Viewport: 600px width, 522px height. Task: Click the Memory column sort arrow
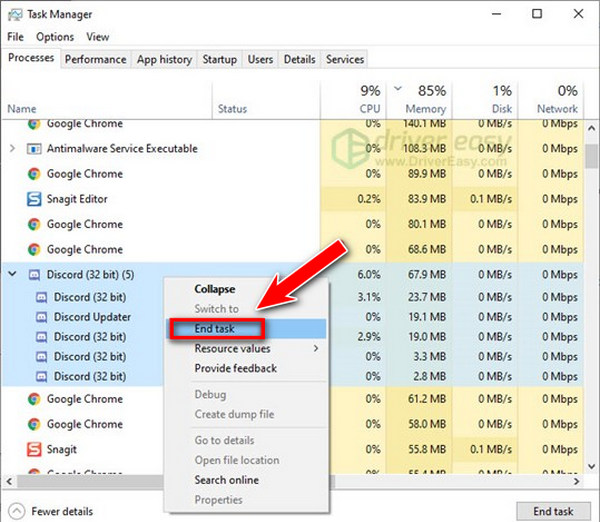coord(398,88)
